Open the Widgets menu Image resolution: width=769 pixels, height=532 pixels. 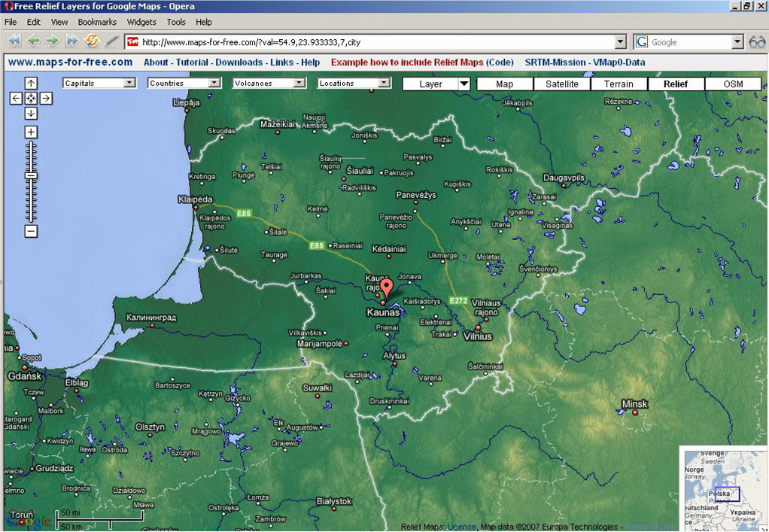click(x=141, y=23)
